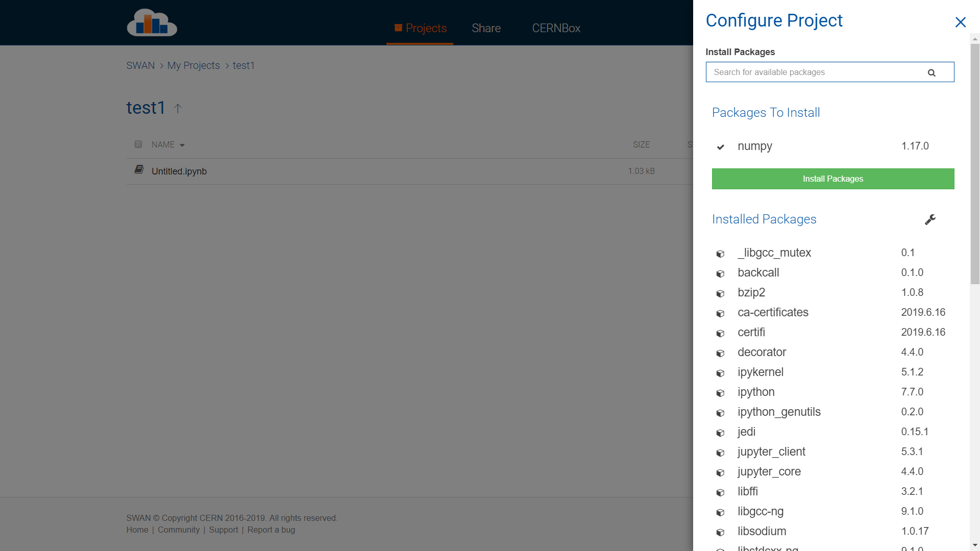Screen dimensions: 980x551
Task: Click the package icon next to ipython
Action: pos(720,393)
